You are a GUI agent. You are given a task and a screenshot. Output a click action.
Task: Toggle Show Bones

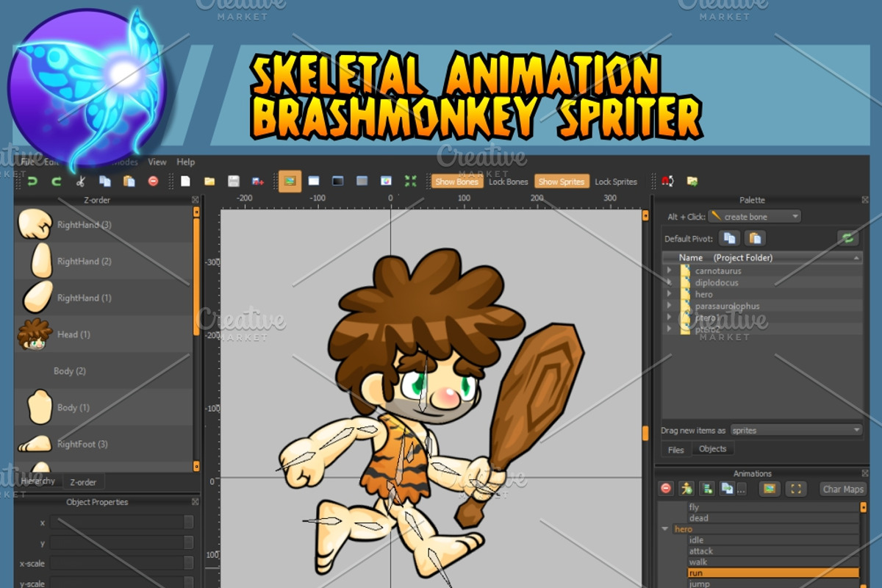pyautogui.click(x=456, y=182)
